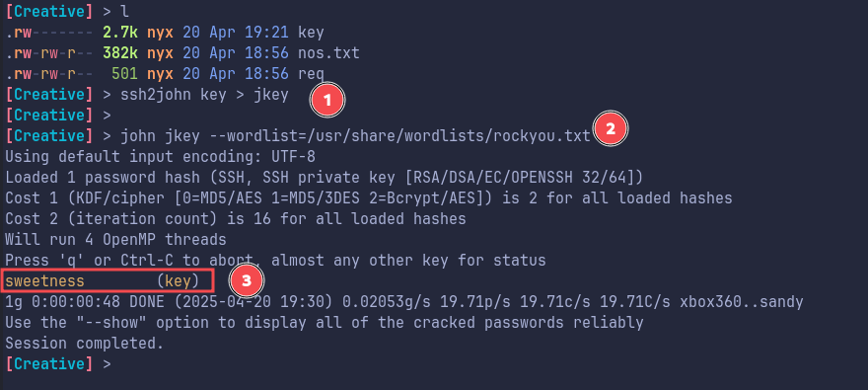Click the '.rw-------' permissions of key file

(49, 33)
